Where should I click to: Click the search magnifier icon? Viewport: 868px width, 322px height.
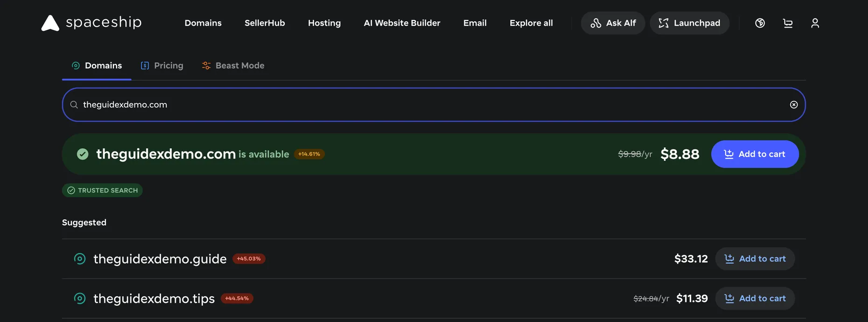coord(74,105)
